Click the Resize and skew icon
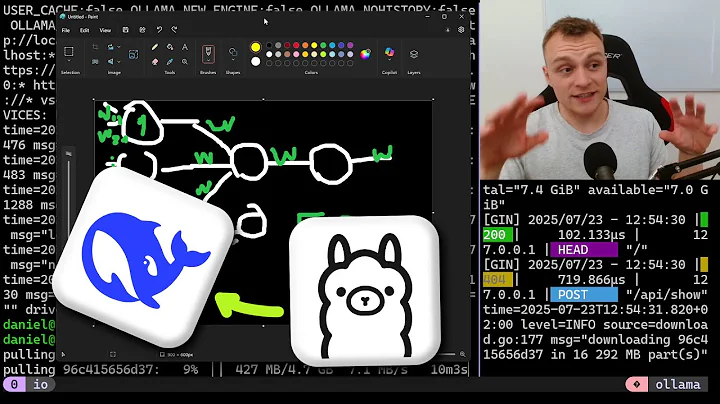Screen dimensions: 720x404 click(95, 62)
